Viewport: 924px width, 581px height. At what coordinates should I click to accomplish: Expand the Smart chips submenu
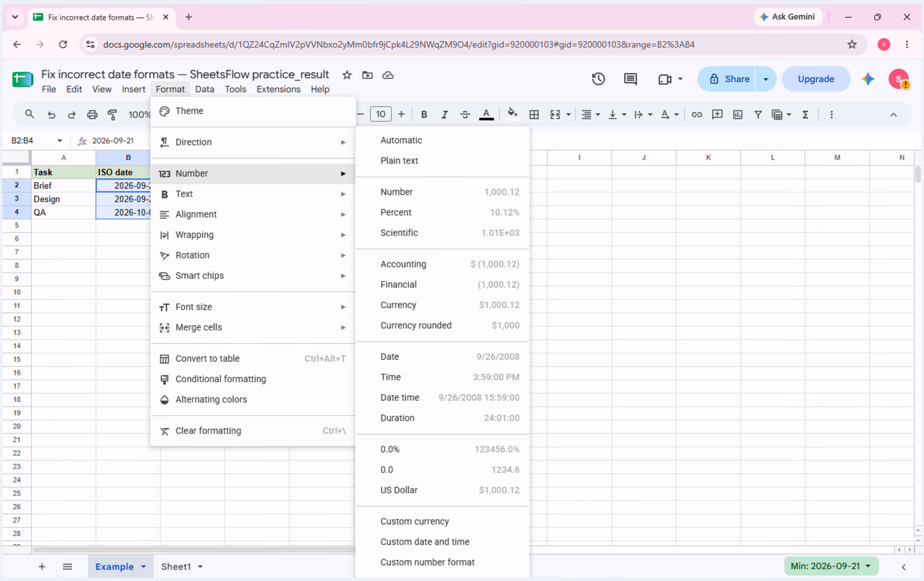(x=253, y=276)
